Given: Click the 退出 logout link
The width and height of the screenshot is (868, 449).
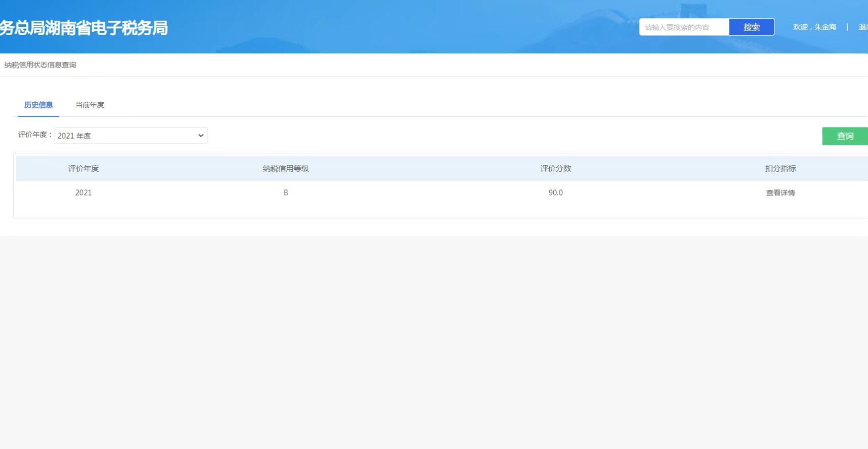Looking at the screenshot, I should pyautogui.click(x=862, y=27).
